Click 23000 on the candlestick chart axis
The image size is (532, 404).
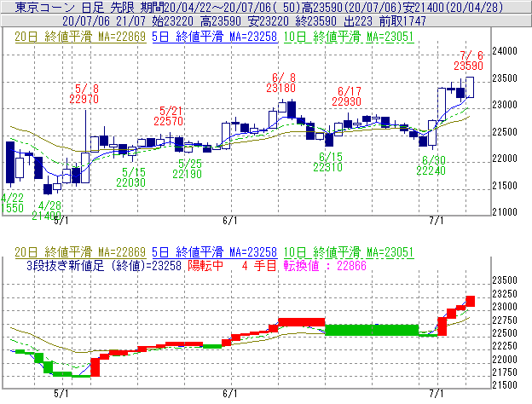pyautogui.click(x=505, y=105)
